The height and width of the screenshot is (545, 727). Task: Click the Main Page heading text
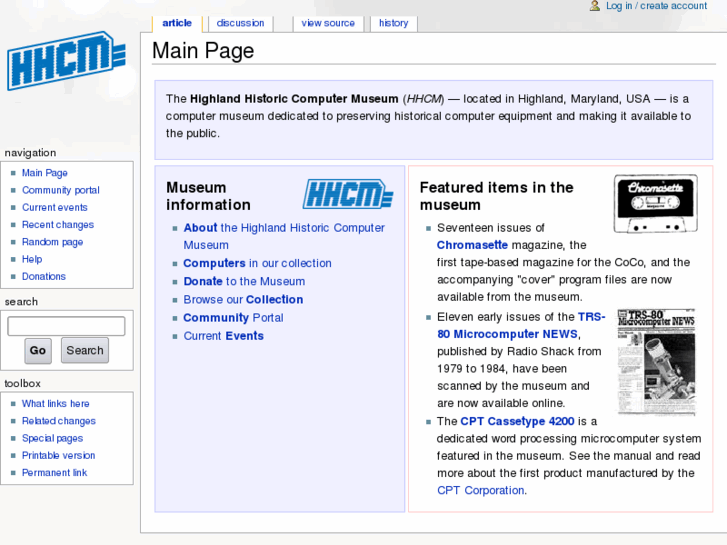[x=203, y=50]
